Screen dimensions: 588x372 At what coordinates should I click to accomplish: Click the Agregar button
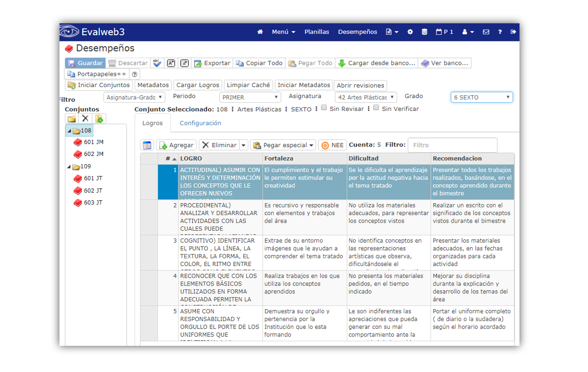pyautogui.click(x=176, y=145)
